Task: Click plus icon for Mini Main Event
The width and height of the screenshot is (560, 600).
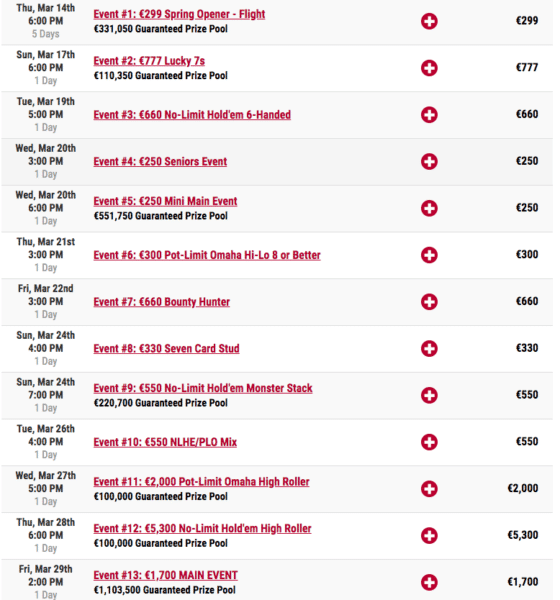Action: pyautogui.click(x=429, y=208)
